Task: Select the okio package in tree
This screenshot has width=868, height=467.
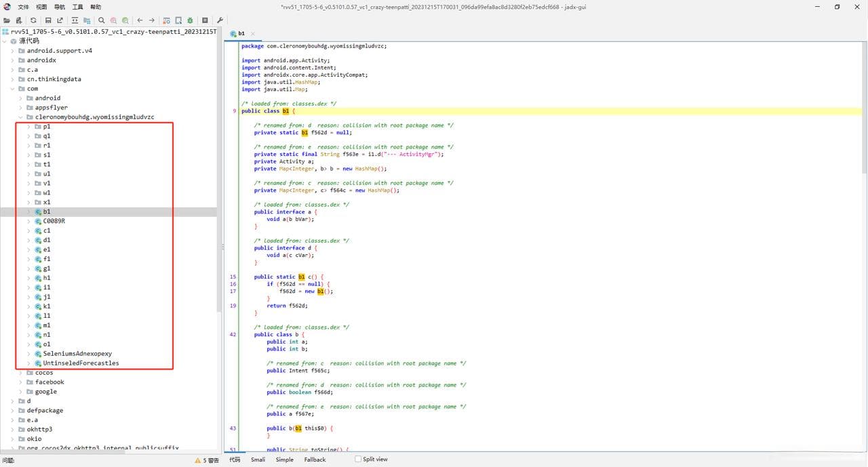Action: pyautogui.click(x=34, y=439)
